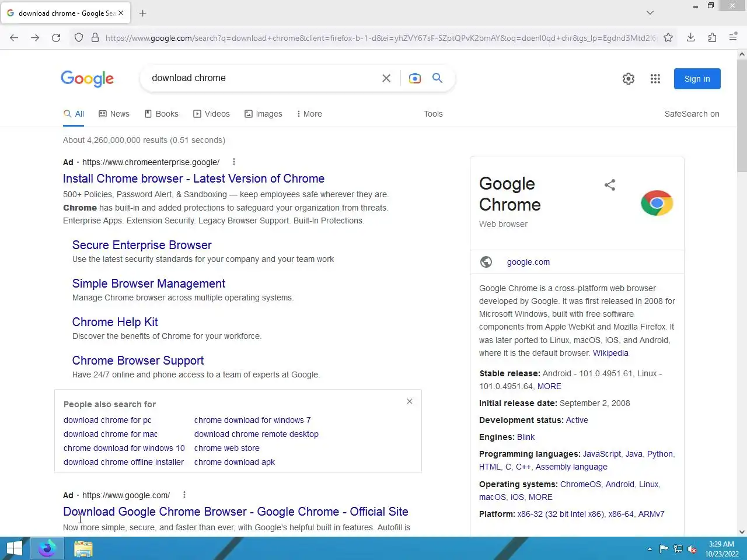The height and width of the screenshot is (560, 747).
Task: Reload the current page
Action: point(56,37)
